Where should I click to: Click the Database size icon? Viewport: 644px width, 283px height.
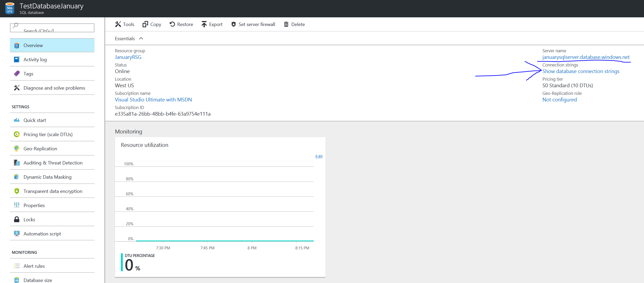tap(17, 280)
